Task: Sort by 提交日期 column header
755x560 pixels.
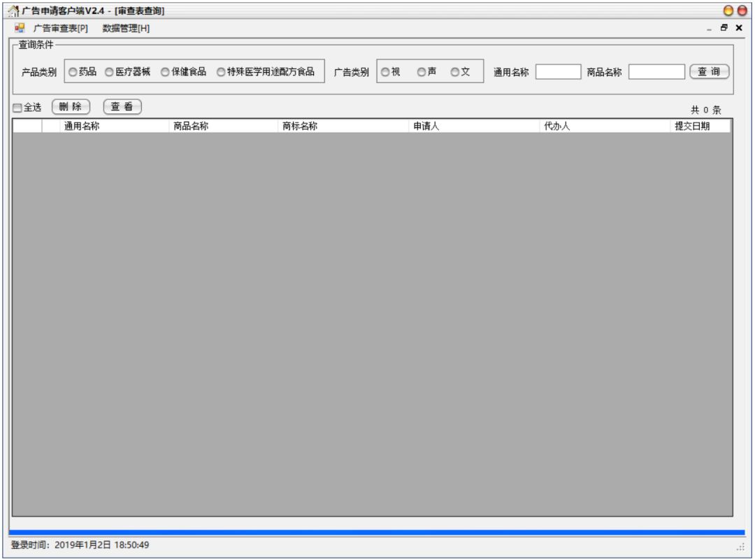Action: [x=700, y=126]
